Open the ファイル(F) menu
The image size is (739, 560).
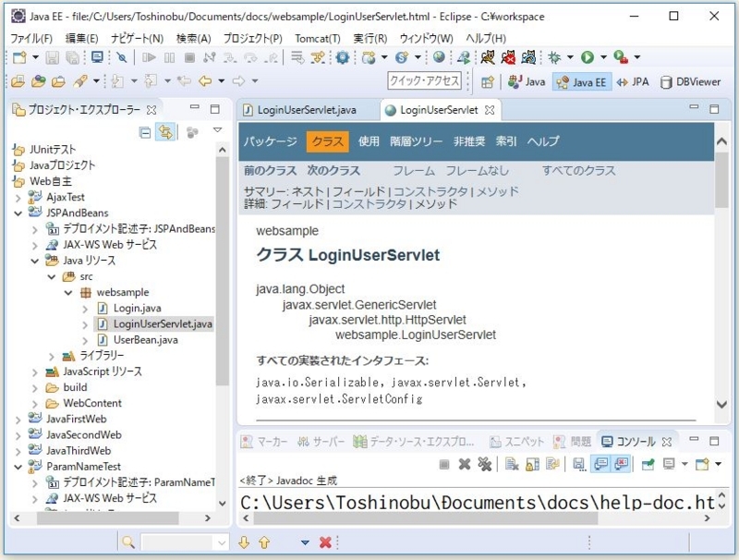click(x=31, y=38)
